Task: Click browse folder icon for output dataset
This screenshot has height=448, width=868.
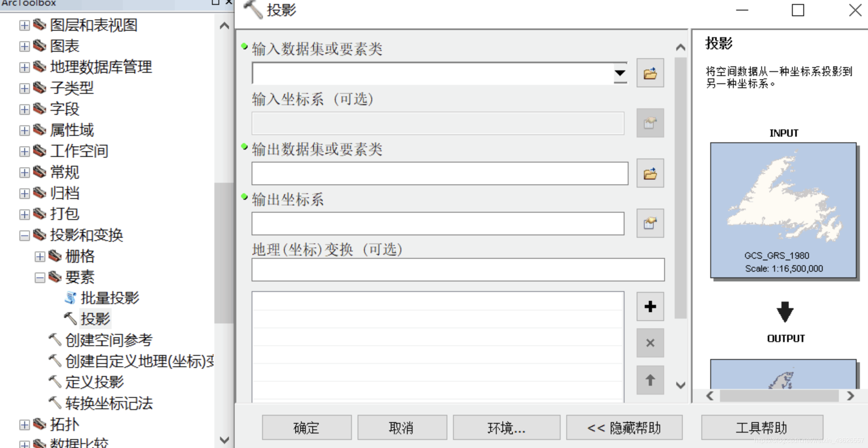Action: pyautogui.click(x=650, y=173)
